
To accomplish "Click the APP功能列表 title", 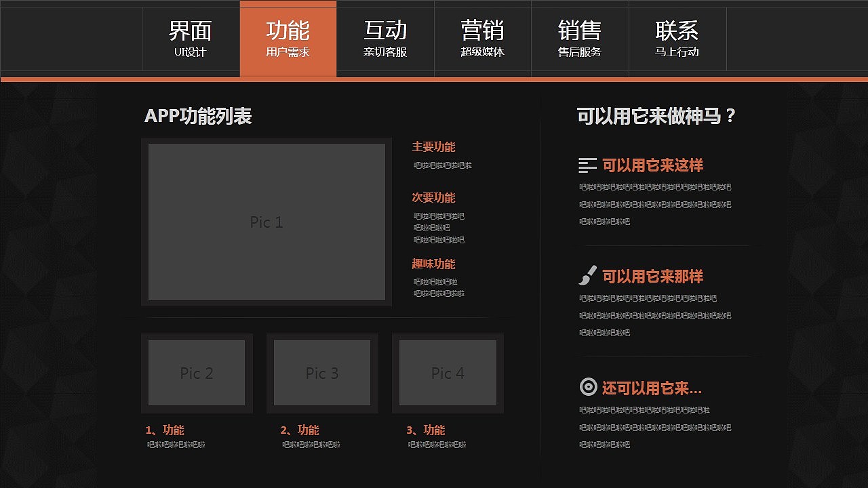I will (x=198, y=117).
